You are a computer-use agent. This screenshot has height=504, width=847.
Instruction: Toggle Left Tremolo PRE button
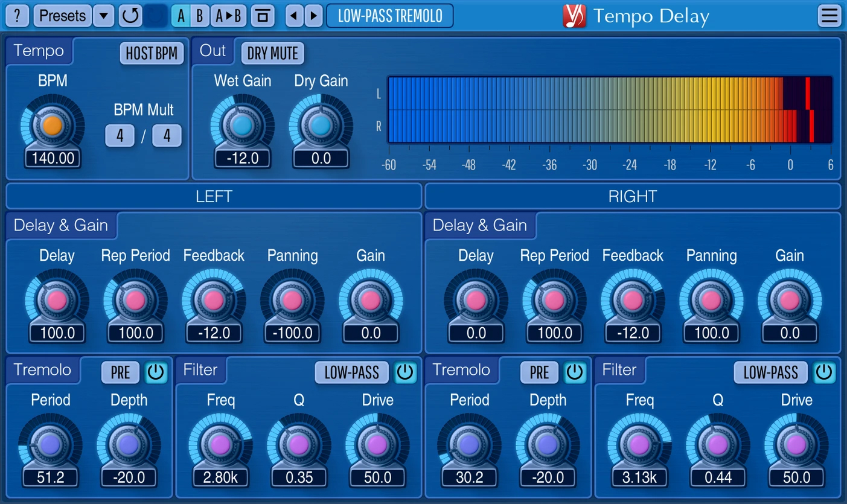pyautogui.click(x=120, y=372)
